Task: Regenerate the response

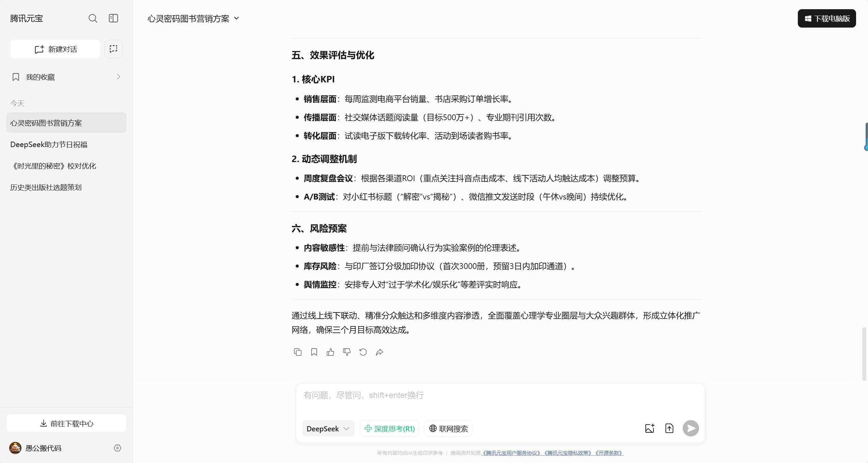Action: [363, 352]
